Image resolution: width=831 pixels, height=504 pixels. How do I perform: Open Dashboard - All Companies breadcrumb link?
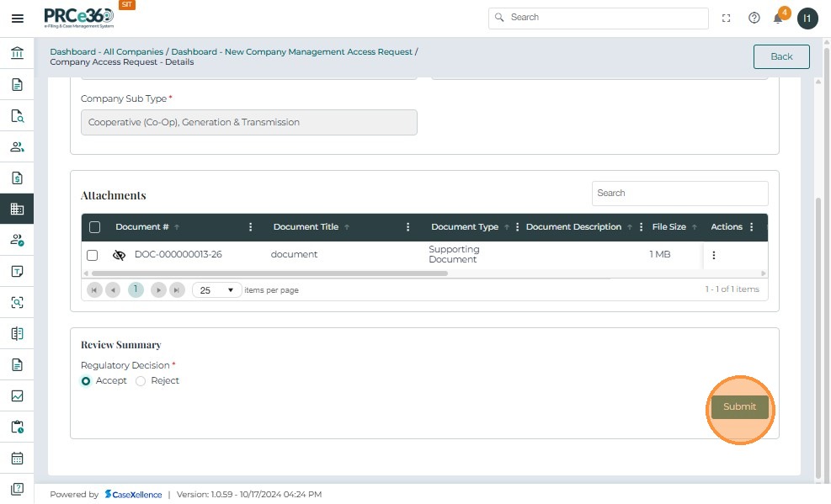pyautogui.click(x=107, y=52)
